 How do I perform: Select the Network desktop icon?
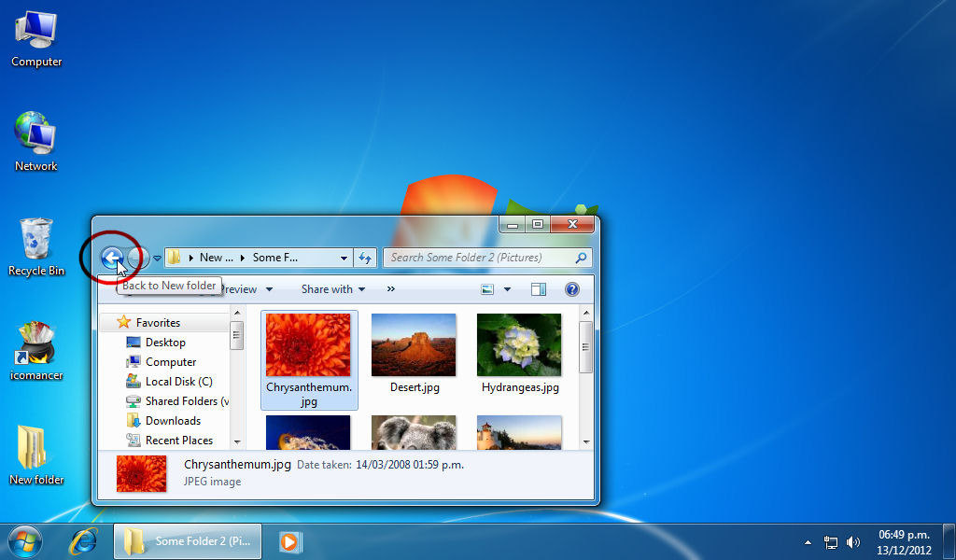coord(36,142)
